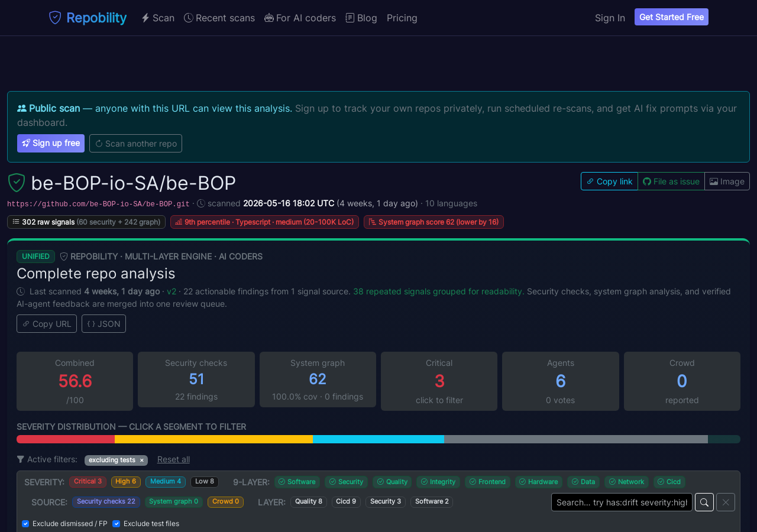Clear the search with the X button
The height and width of the screenshot is (532, 757).
point(726,502)
